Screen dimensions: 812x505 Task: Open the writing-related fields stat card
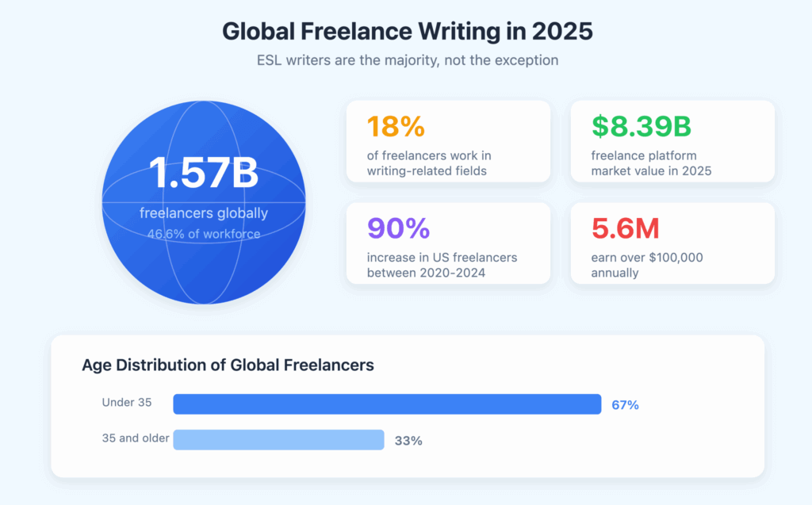(x=448, y=140)
